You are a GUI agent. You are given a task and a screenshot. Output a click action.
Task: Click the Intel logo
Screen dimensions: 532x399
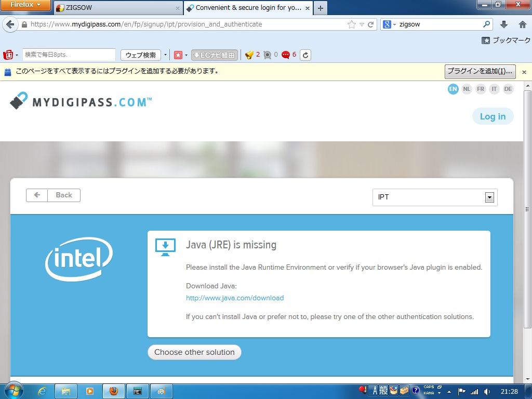(x=79, y=259)
